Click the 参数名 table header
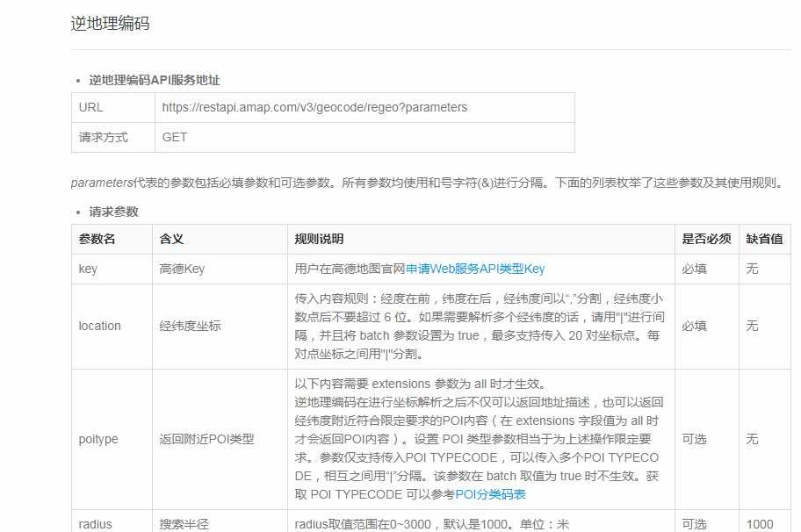This screenshot has height=532, width=801. (90, 239)
